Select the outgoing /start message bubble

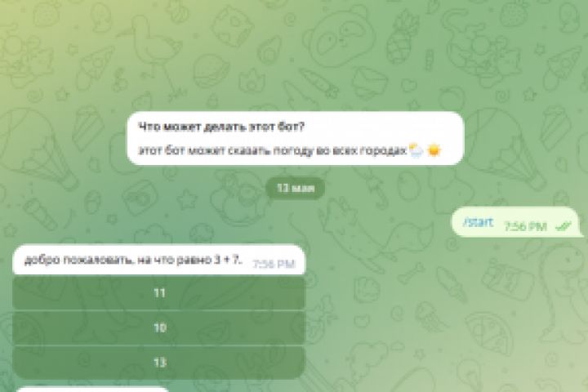pos(517,222)
